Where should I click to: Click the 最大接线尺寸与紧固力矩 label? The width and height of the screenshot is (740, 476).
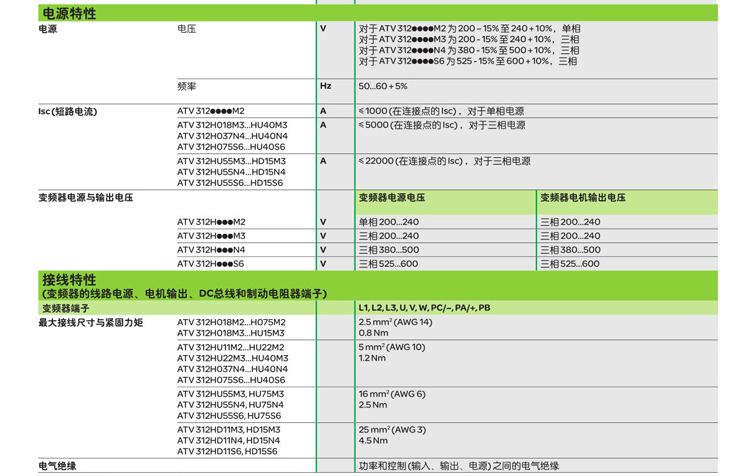91,323
